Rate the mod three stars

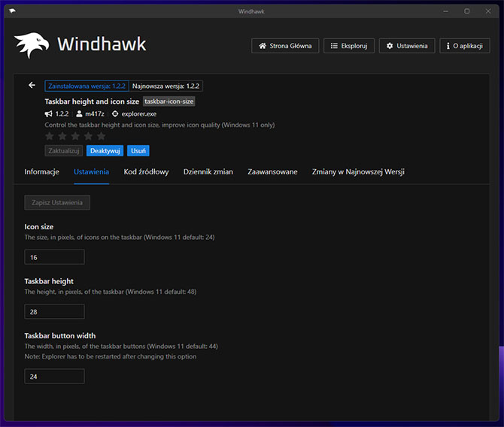point(75,136)
